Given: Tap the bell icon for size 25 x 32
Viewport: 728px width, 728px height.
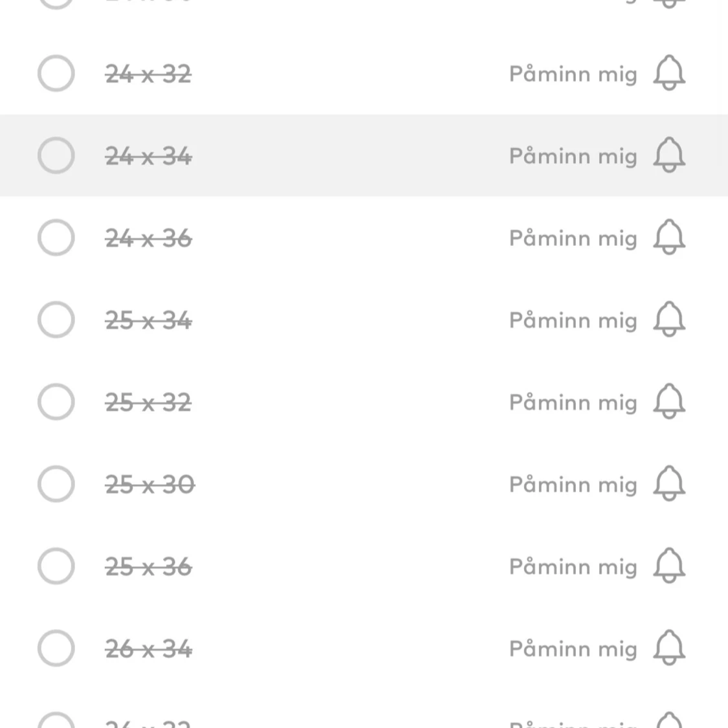Looking at the screenshot, I should (x=669, y=402).
